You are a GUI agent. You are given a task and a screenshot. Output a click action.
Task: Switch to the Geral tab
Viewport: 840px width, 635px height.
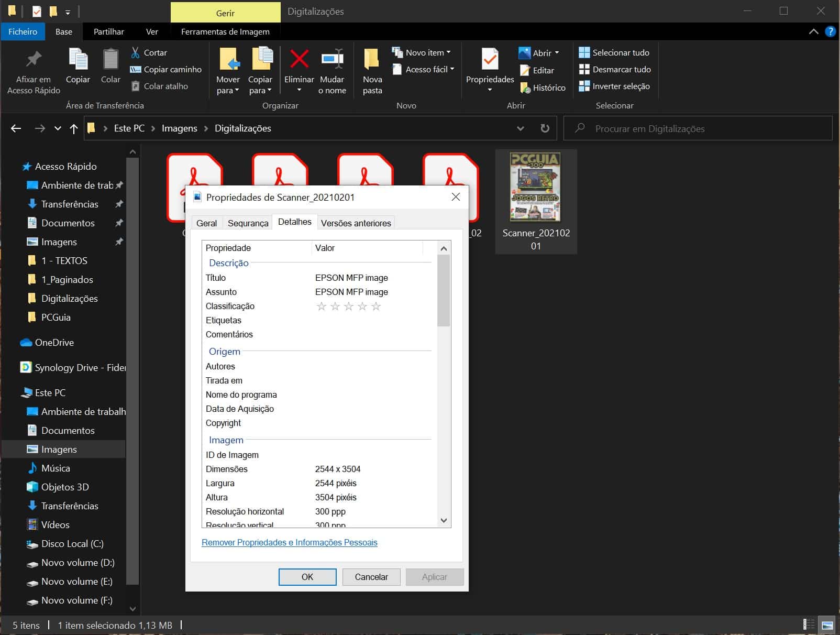[x=206, y=223]
